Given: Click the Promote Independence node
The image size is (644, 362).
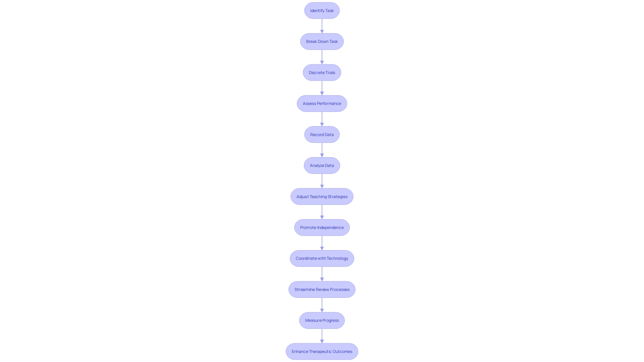Looking at the screenshot, I should [322, 227].
